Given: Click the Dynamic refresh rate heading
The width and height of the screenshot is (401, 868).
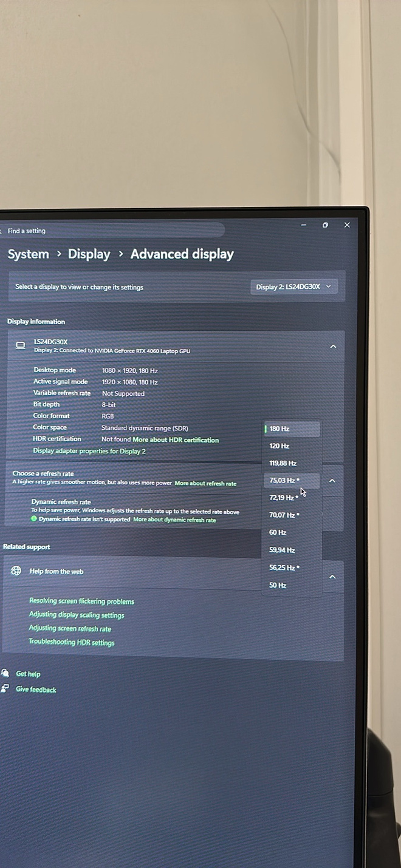Looking at the screenshot, I should (61, 502).
